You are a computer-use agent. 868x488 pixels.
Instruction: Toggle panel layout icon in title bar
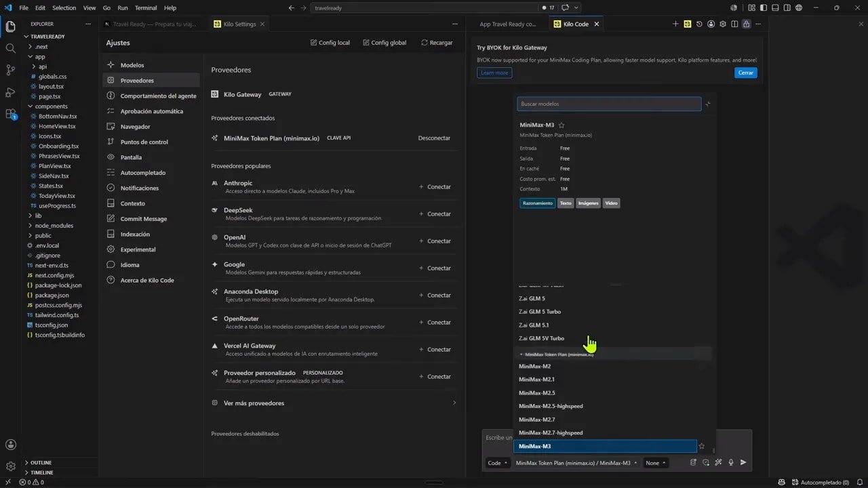tap(776, 8)
